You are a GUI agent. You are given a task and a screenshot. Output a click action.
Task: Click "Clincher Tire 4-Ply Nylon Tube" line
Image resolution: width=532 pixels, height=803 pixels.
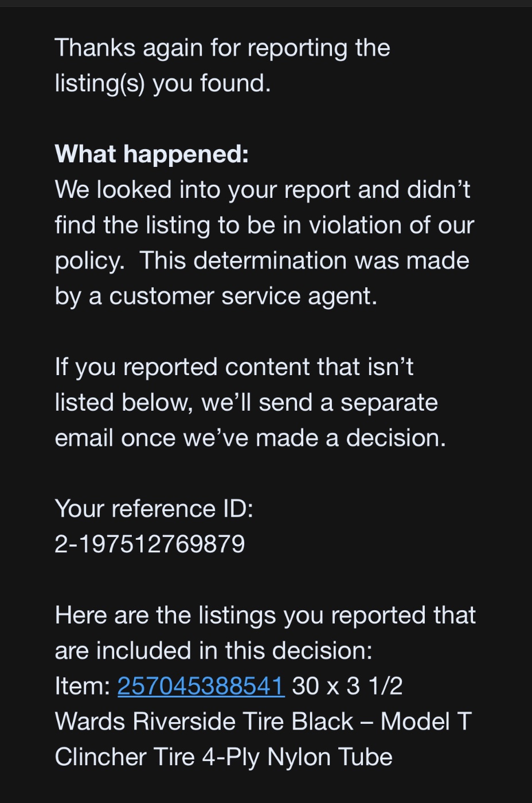pyautogui.click(x=224, y=757)
